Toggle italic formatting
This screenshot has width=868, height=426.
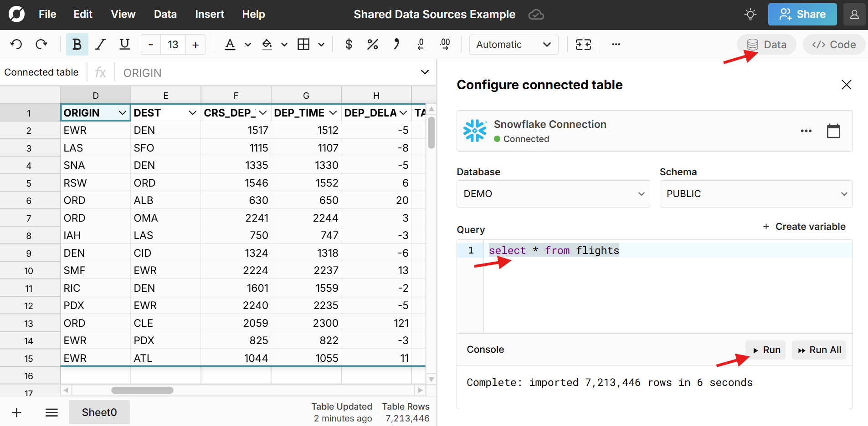tap(100, 44)
